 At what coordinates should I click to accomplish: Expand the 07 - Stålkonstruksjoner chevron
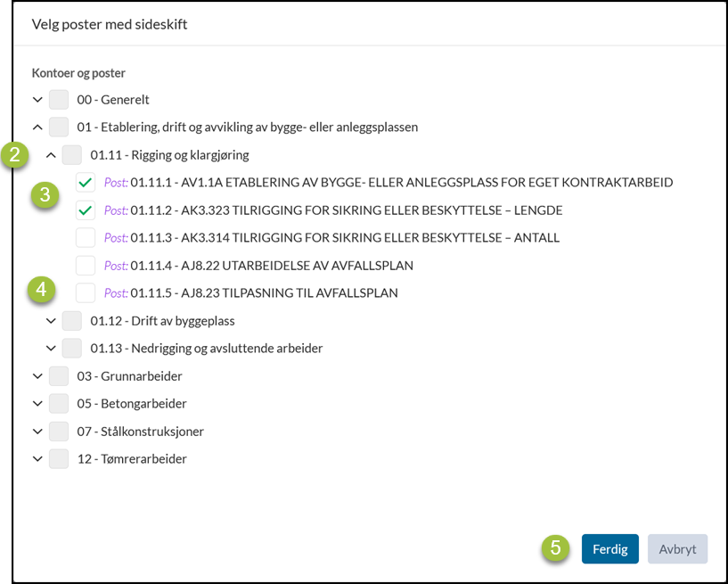[37, 432]
